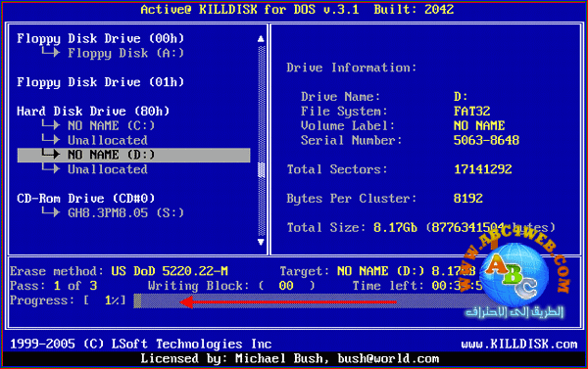Click the 1% progress value
The height and width of the screenshot is (369, 588).
click(x=112, y=300)
